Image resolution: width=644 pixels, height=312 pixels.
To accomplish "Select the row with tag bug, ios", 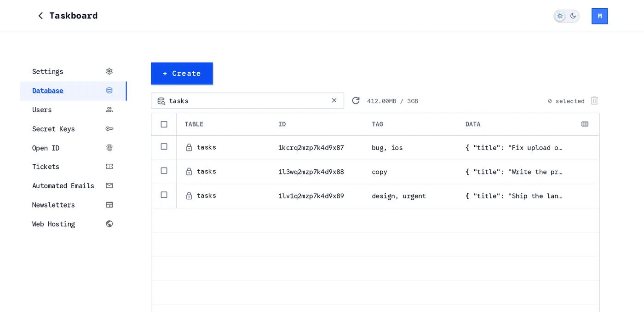I will (x=164, y=146).
